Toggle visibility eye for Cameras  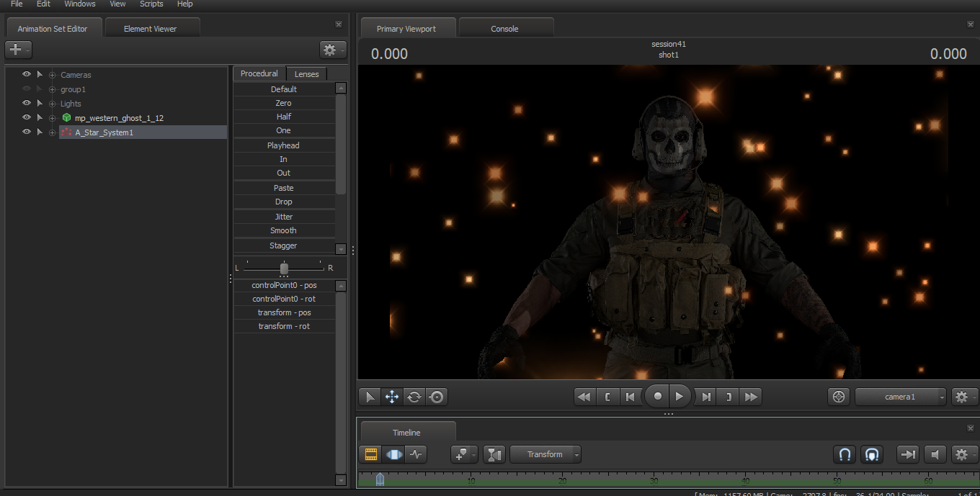(27, 74)
